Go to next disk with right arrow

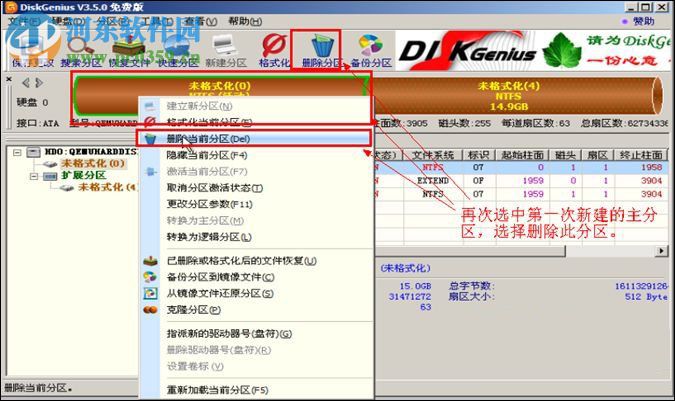(39, 83)
